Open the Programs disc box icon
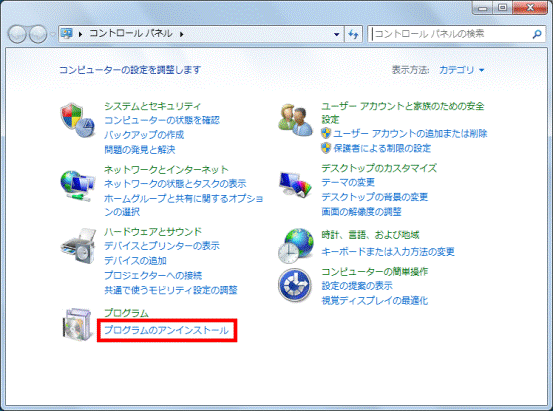The image size is (553, 411). (78, 324)
